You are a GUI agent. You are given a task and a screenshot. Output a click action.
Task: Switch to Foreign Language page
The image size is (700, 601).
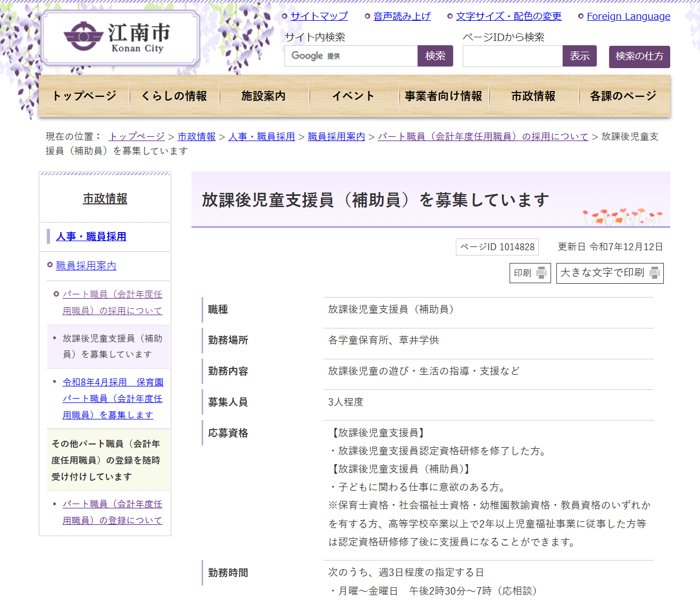tap(628, 17)
